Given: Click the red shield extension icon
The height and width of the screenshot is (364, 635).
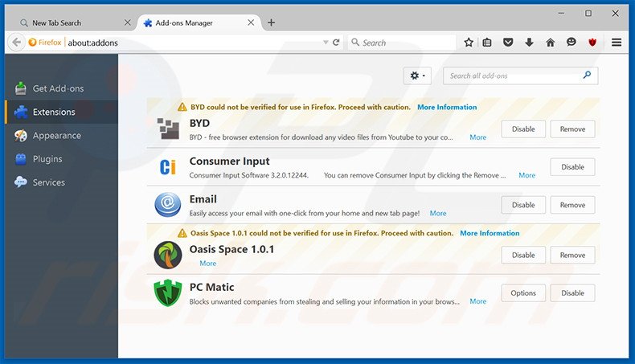Looking at the screenshot, I should 592,42.
